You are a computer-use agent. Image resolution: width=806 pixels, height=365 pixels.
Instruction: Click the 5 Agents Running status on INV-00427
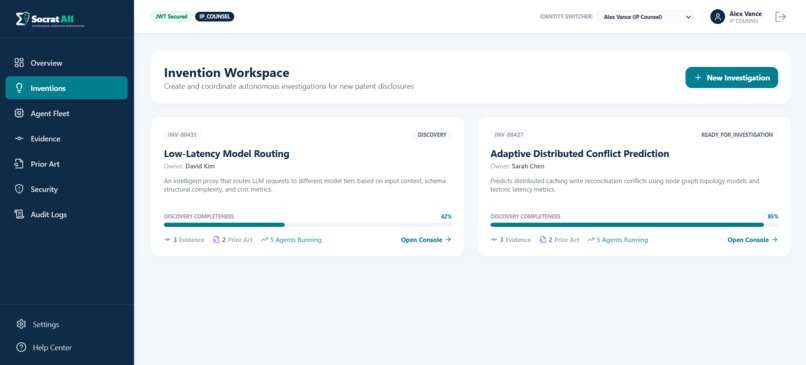coord(617,240)
